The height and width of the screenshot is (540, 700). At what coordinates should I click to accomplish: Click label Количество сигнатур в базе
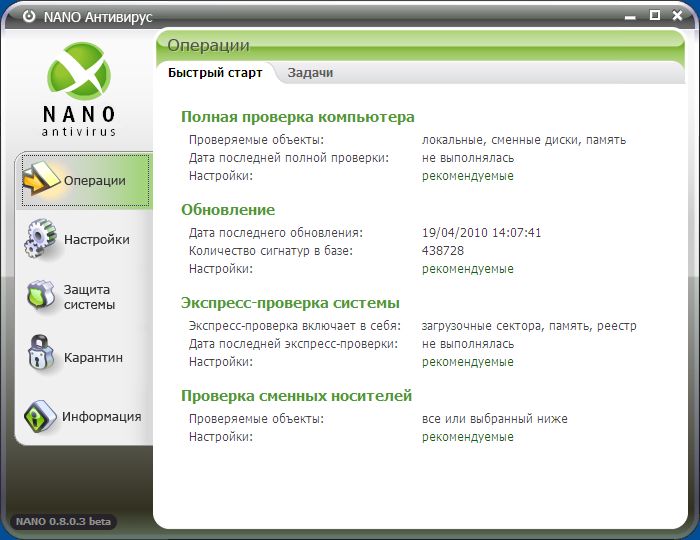coord(271,251)
